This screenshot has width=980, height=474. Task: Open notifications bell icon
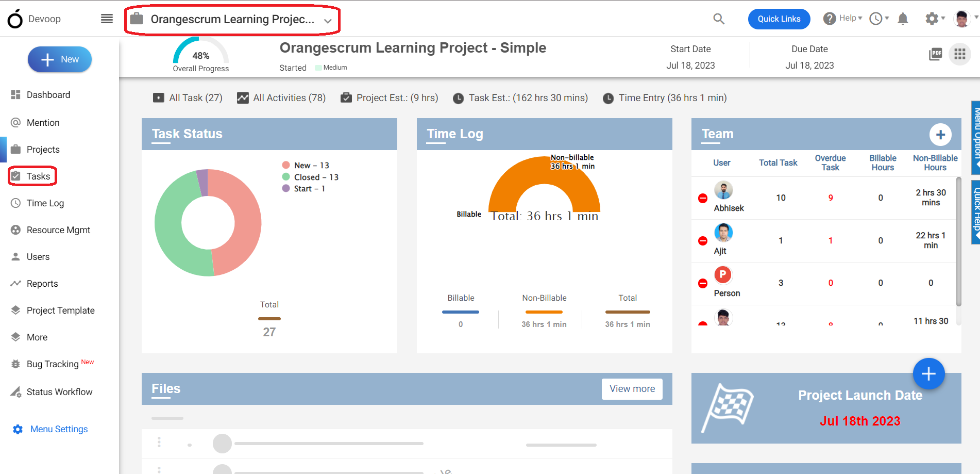903,19
